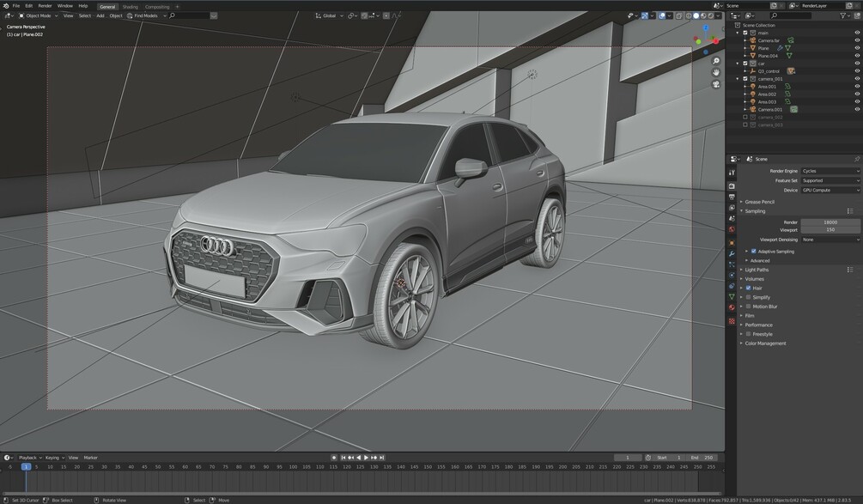
Task: Click the Render samples value field
Action: [830, 222]
